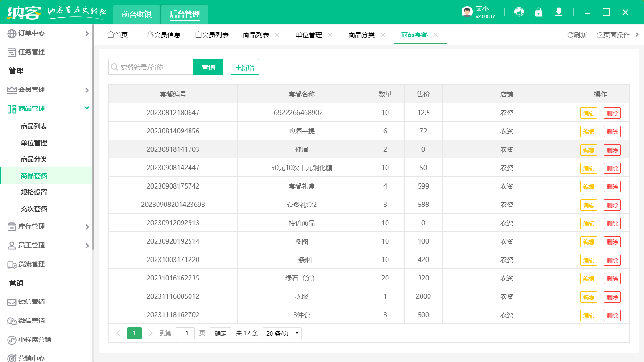Open 货流管理 in the sidebar

tap(32, 264)
